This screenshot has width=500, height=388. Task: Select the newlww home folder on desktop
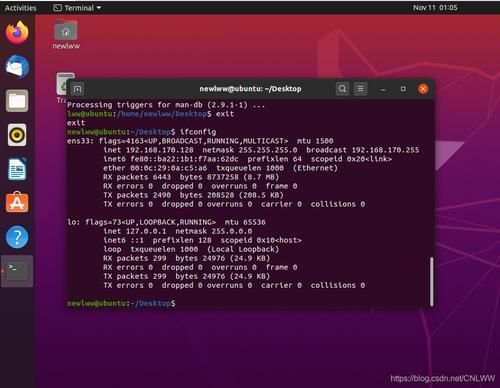point(66,35)
